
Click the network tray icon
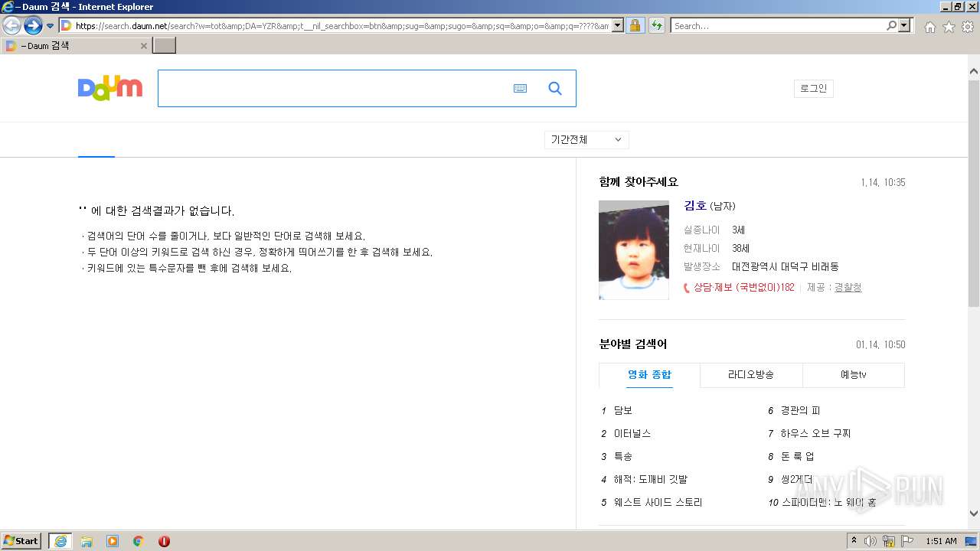point(889,541)
